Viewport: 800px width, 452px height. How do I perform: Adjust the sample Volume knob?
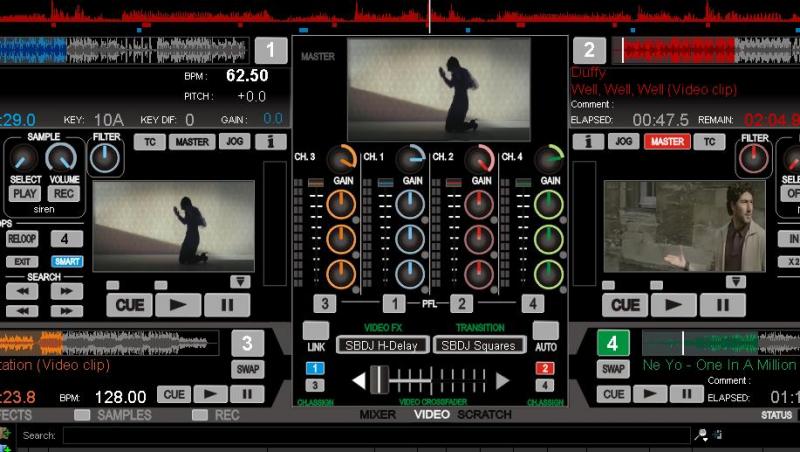point(61,159)
